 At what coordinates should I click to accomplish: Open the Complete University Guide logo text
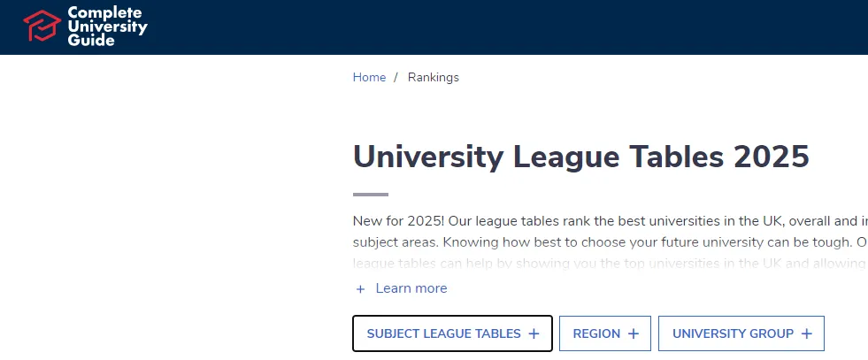point(107,26)
